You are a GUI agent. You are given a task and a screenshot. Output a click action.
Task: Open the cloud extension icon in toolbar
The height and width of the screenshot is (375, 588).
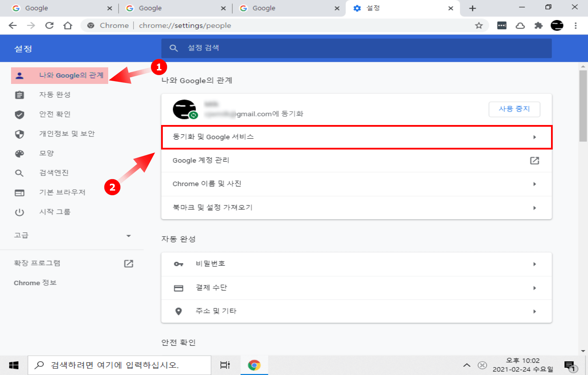pos(520,26)
